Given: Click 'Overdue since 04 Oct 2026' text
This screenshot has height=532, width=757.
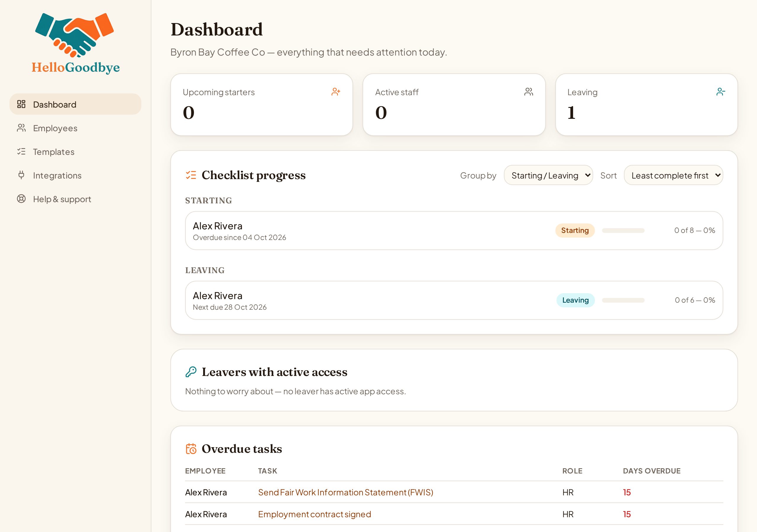Looking at the screenshot, I should pos(239,238).
